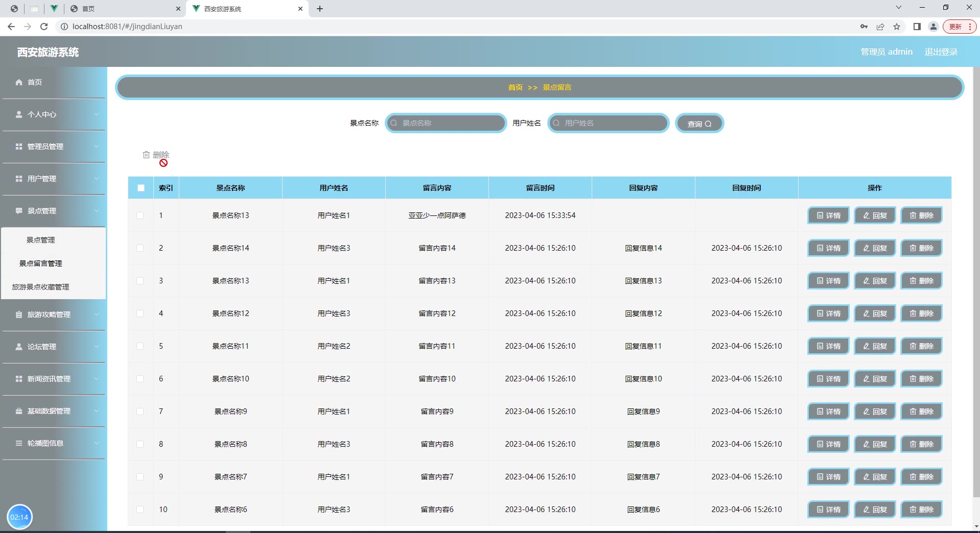Click 回复 button for row 2
Viewport: 980px width, 533px height.
pos(875,248)
